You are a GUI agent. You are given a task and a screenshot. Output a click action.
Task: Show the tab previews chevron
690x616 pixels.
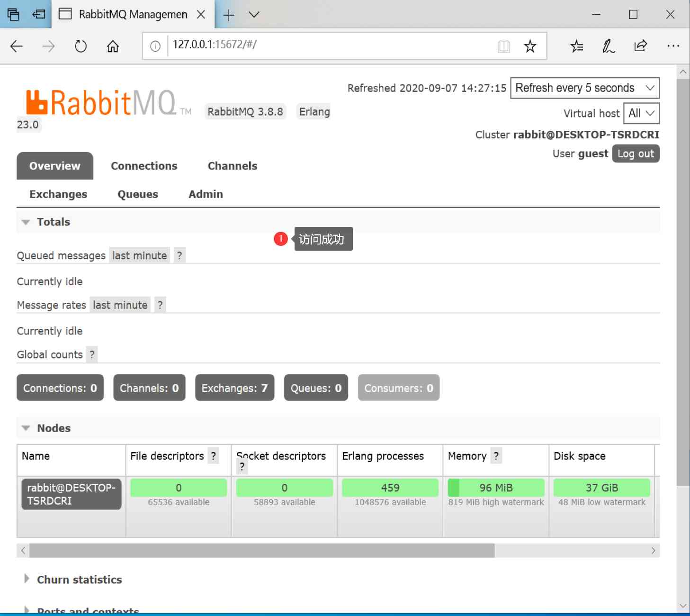point(254,15)
